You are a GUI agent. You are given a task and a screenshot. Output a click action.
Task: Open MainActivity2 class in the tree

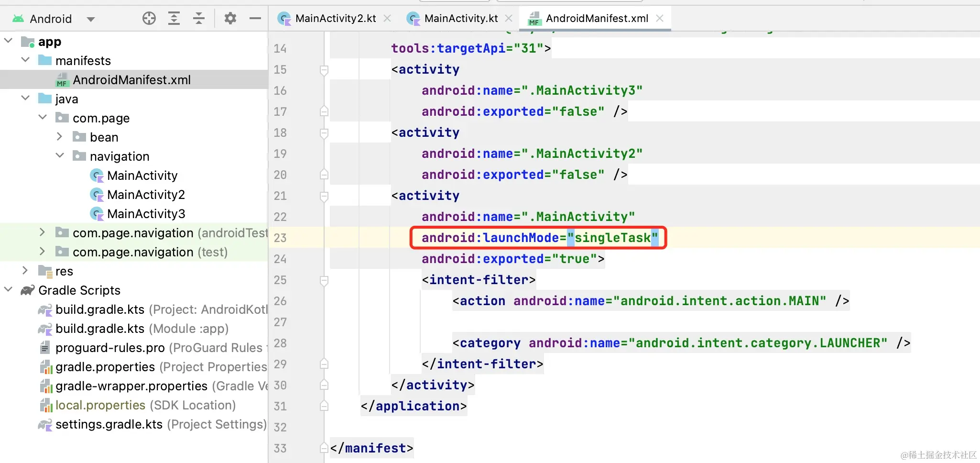(x=146, y=195)
